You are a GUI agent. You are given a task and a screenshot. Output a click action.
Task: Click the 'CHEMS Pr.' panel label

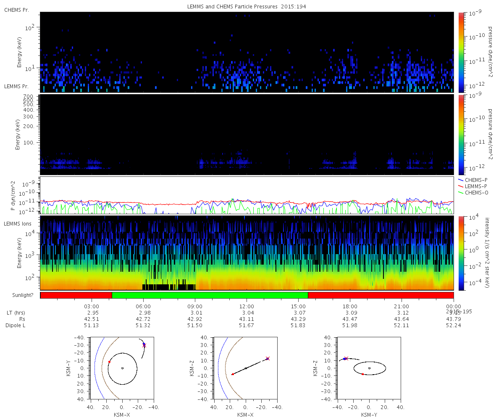click(x=16, y=10)
